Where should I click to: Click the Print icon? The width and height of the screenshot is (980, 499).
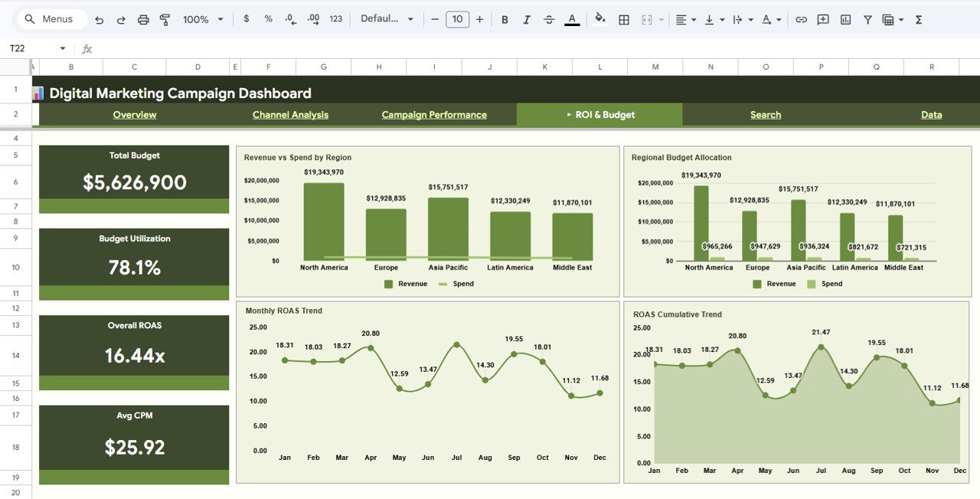pyautogui.click(x=143, y=18)
